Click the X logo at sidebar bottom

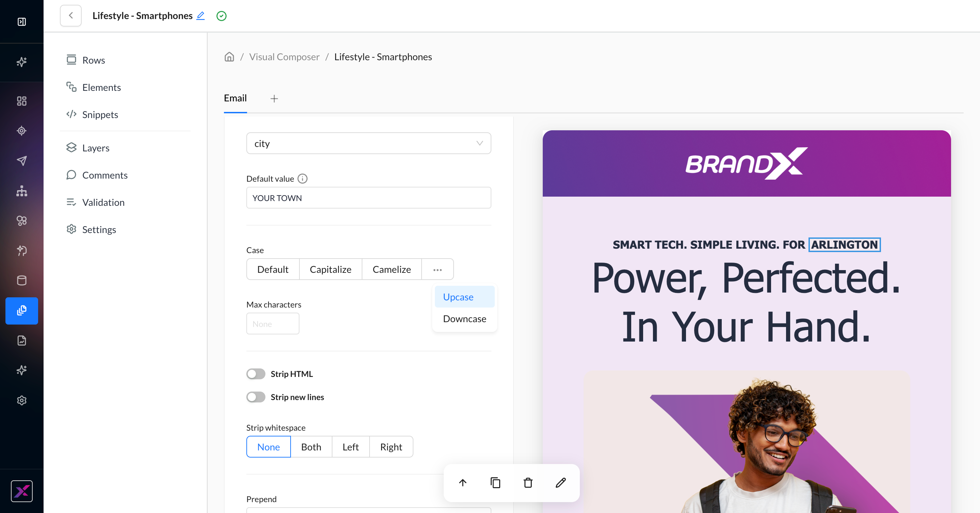22,491
